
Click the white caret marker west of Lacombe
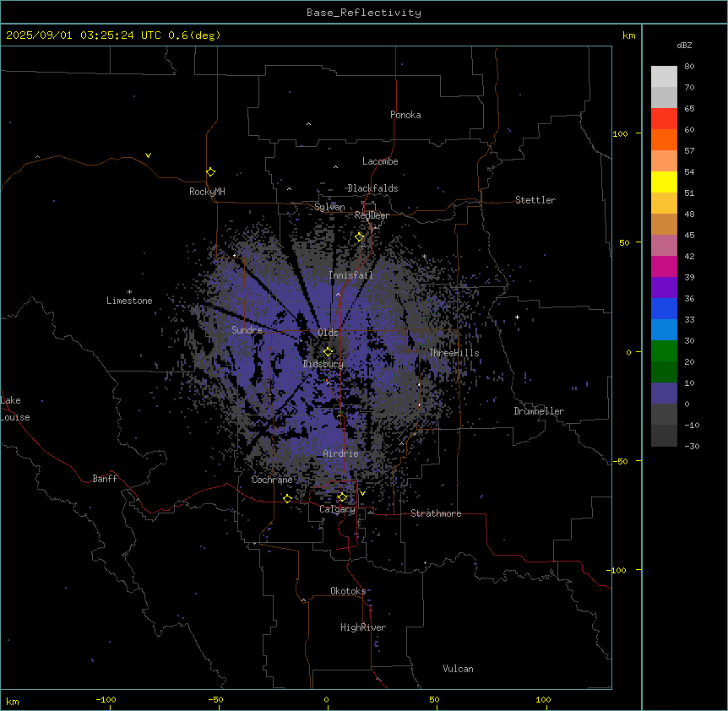335,167
